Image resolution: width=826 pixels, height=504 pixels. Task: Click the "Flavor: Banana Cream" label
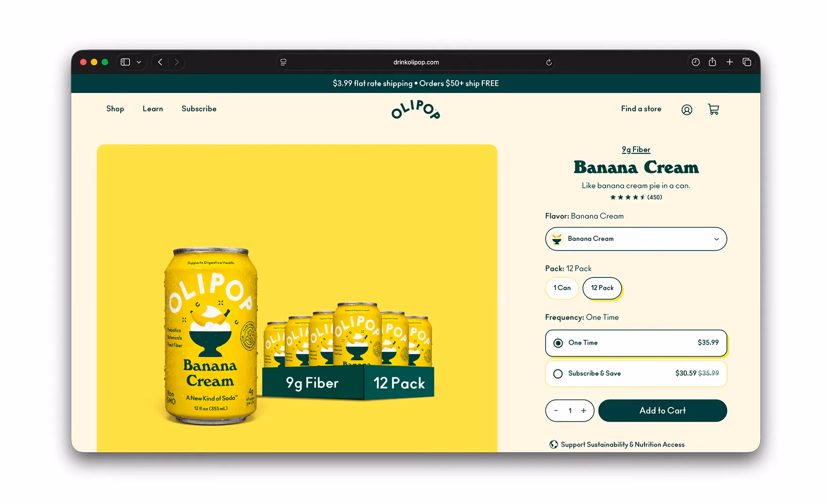584,216
